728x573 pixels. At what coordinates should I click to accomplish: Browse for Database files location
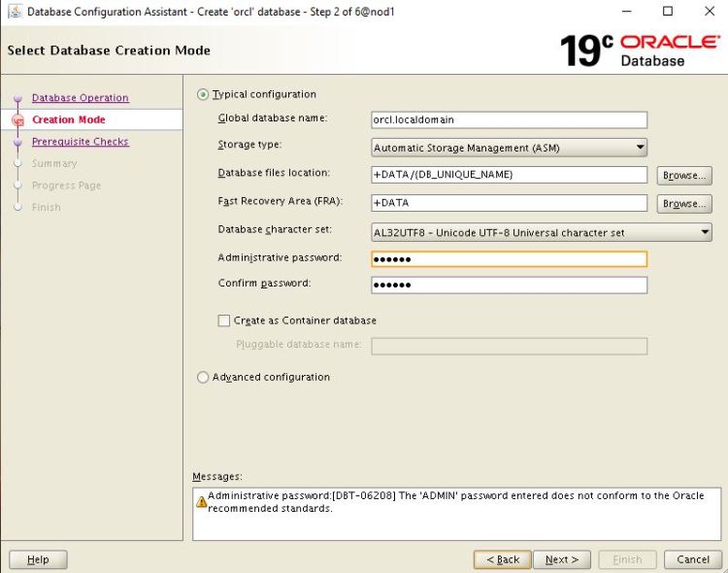click(684, 176)
